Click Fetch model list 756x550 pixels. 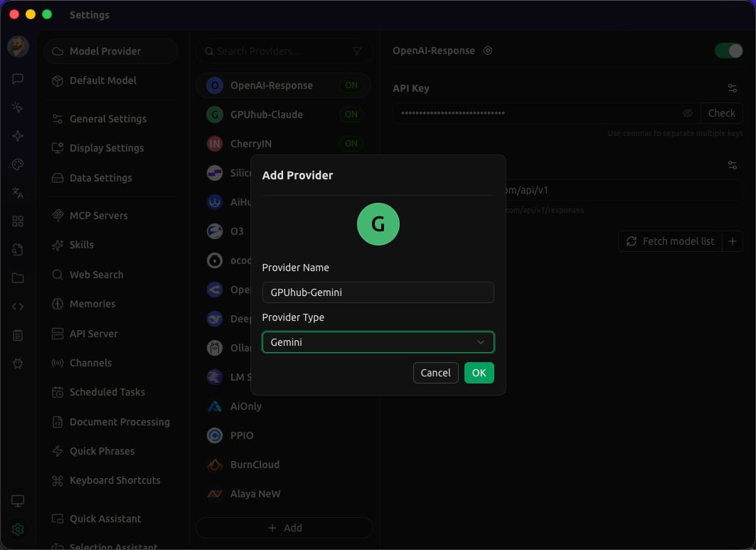click(x=670, y=241)
